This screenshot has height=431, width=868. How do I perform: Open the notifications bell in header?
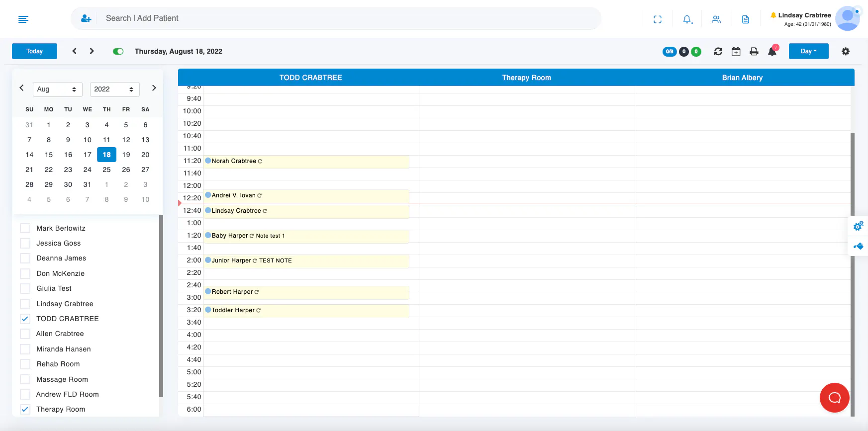click(x=687, y=19)
